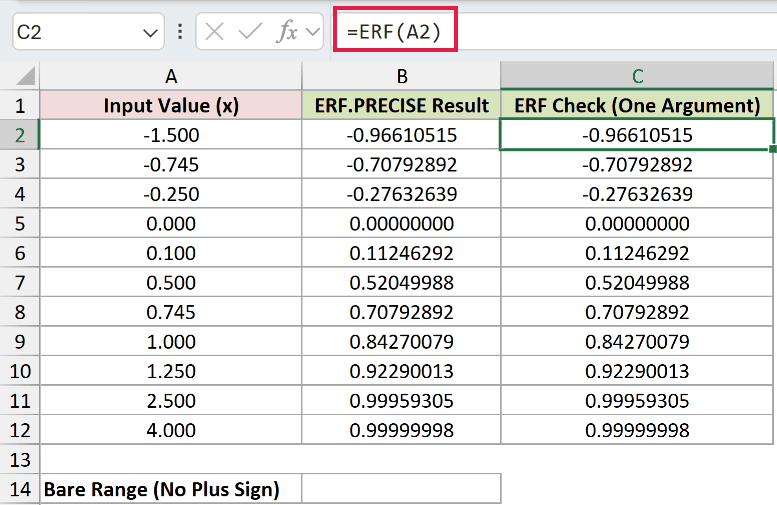The height and width of the screenshot is (505, 777).
Task: Click the formula bar options dots handle
Action: [x=180, y=32]
